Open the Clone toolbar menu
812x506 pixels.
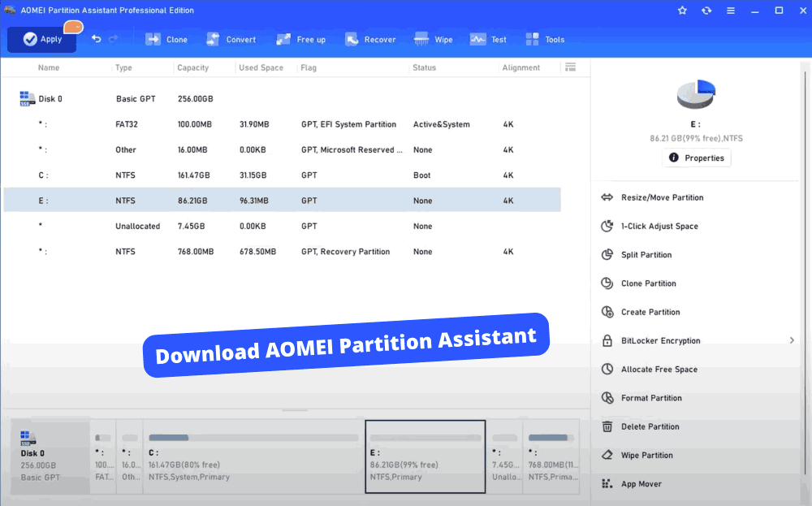point(166,39)
